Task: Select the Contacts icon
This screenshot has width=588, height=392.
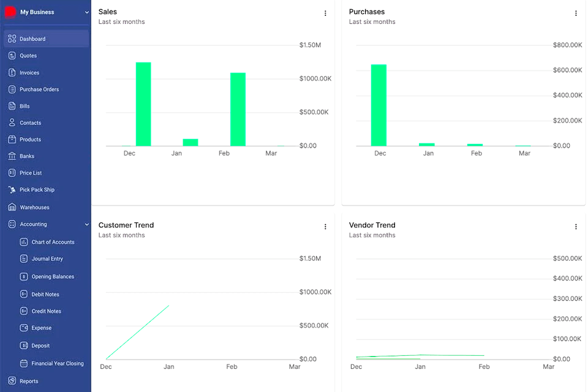Action: tap(13, 123)
